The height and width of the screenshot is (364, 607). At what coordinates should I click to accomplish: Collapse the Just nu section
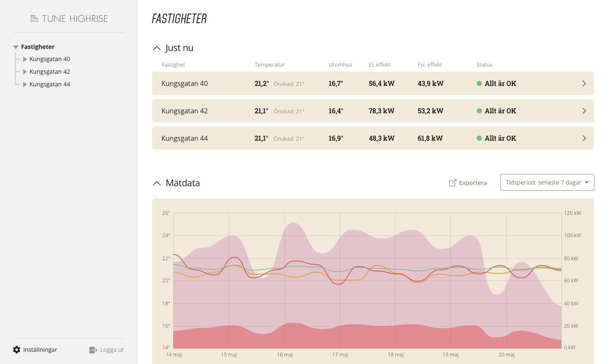(x=157, y=48)
